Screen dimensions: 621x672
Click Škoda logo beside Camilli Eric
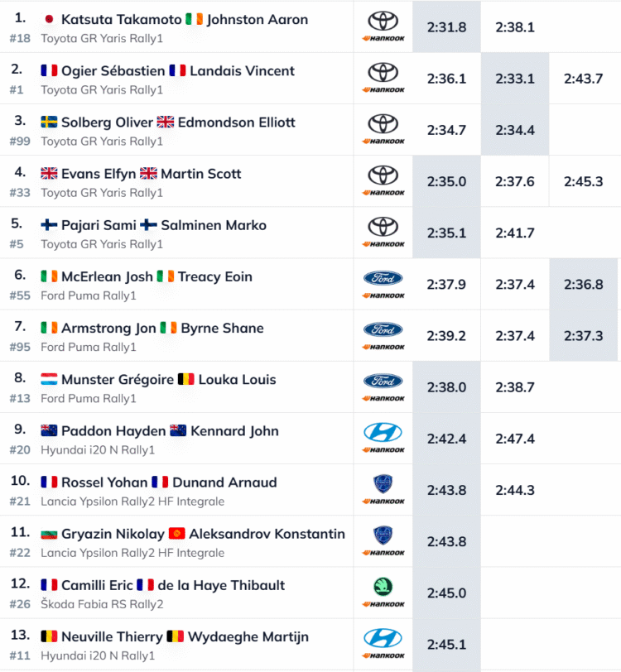(383, 587)
